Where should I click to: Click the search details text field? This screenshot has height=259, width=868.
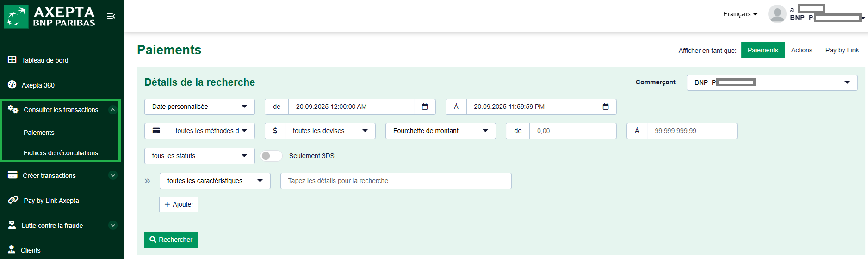396,181
